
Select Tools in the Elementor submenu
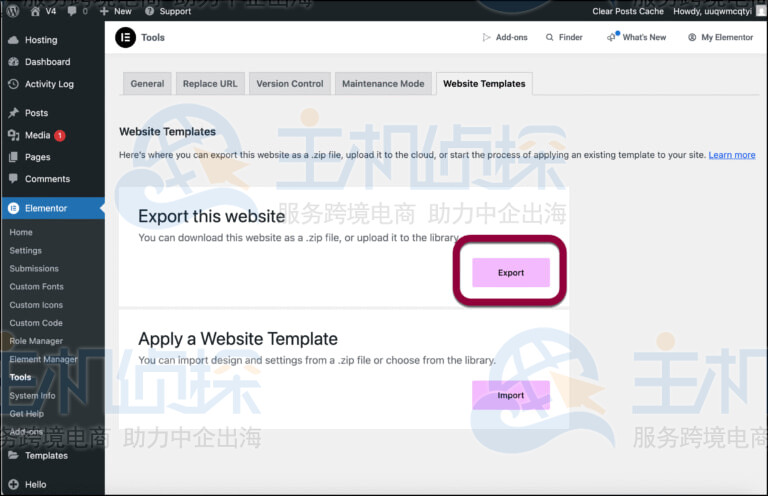point(20,377)
